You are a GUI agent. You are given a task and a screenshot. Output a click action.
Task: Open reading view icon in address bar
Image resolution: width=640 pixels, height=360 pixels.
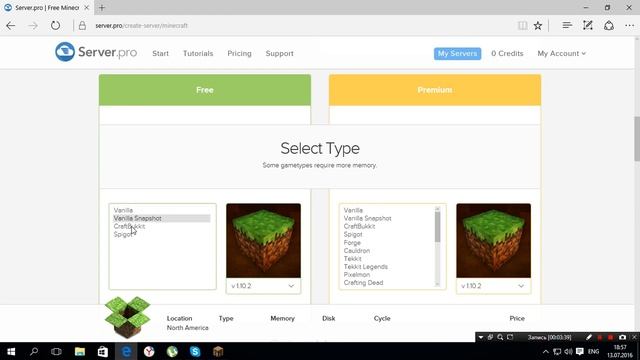coord(522,26)
